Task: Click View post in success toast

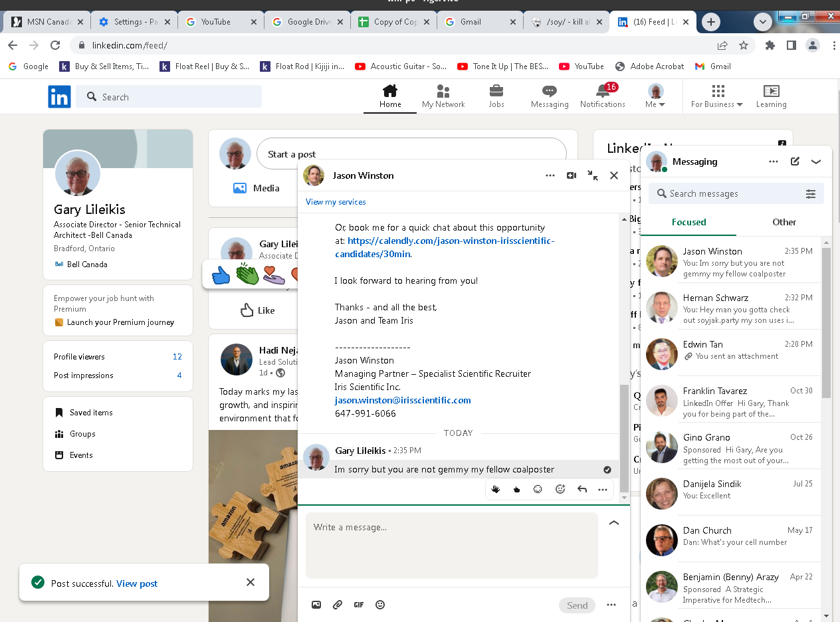Action: (137, 583)
